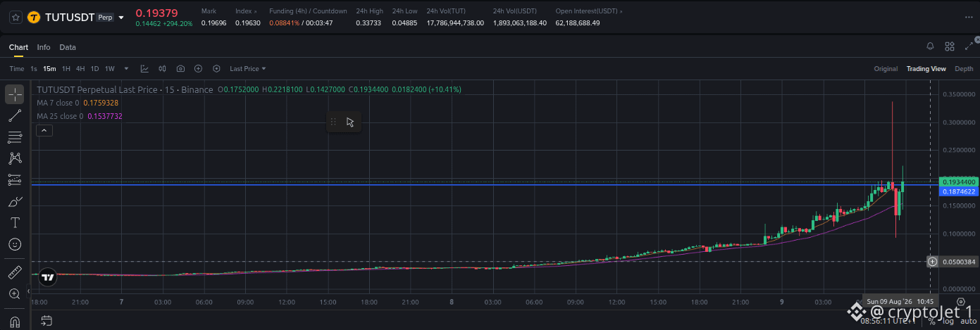
Task: Switch to the Chart tab
Action: [x=18, y=47]
